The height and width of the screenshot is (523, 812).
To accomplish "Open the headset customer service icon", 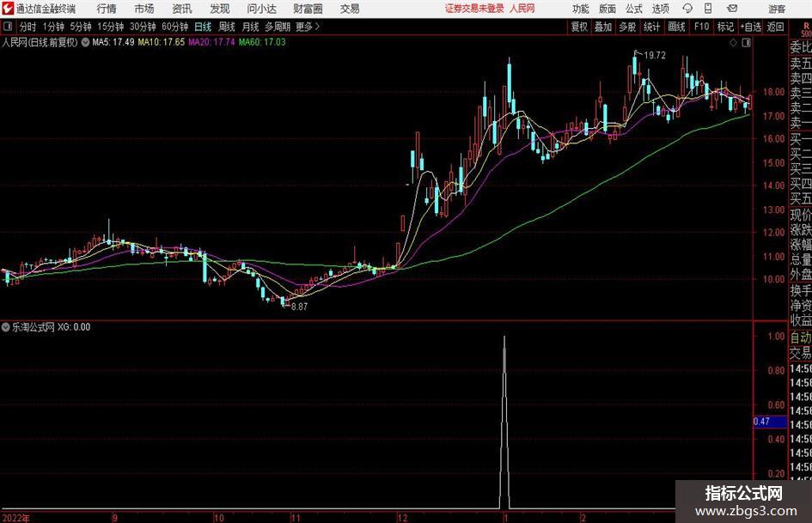I will click(x=687, y=9).
